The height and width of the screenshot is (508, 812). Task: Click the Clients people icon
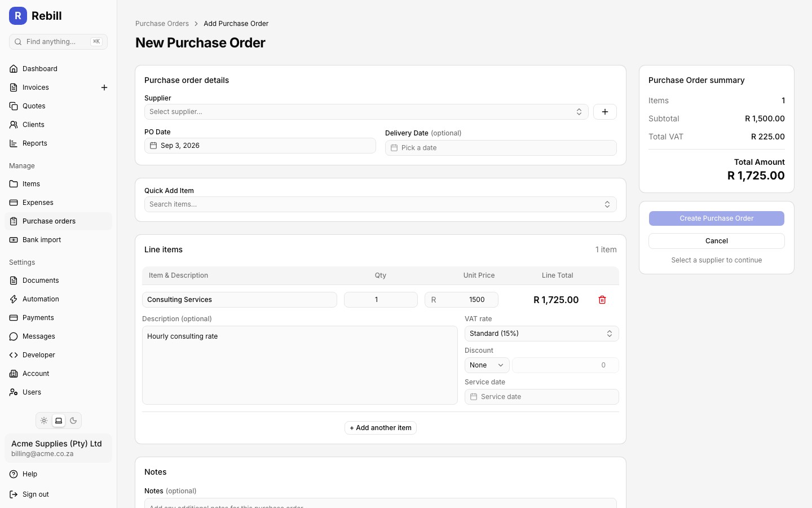pos(14,125)
